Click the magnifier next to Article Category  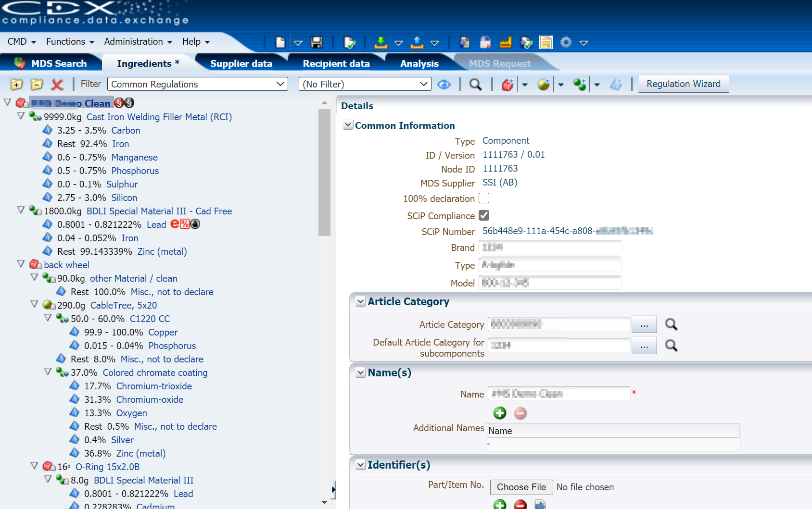pos(671,324)
